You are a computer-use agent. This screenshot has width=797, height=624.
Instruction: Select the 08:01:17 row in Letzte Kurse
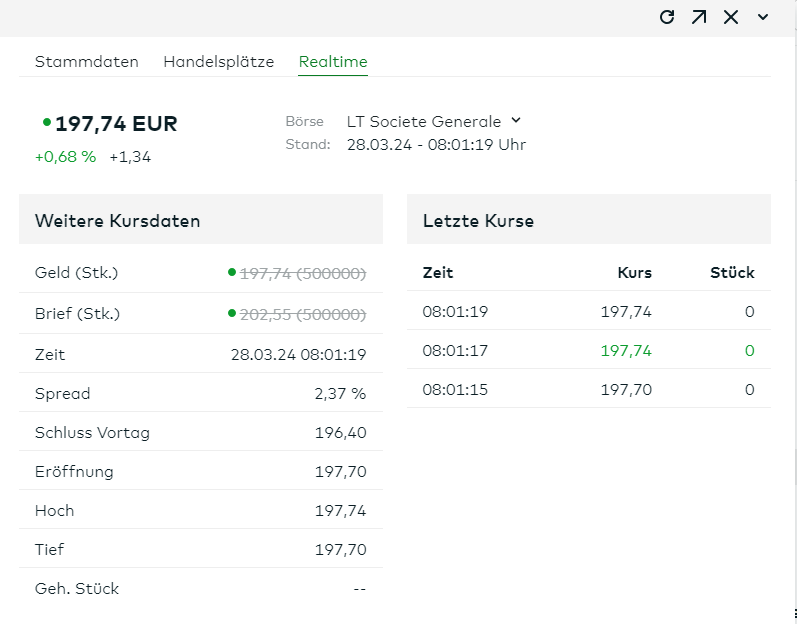tap(588, 351)
